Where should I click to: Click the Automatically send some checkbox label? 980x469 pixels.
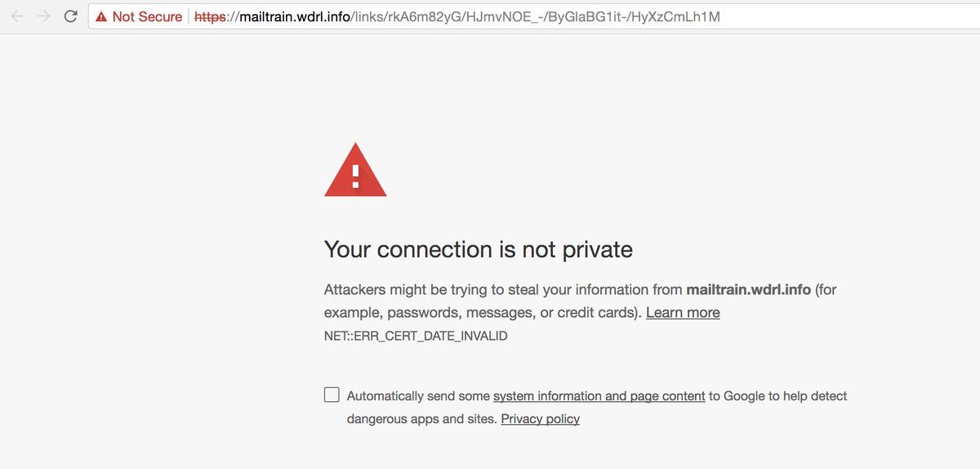pyautogui.click(x=418, y=395)
